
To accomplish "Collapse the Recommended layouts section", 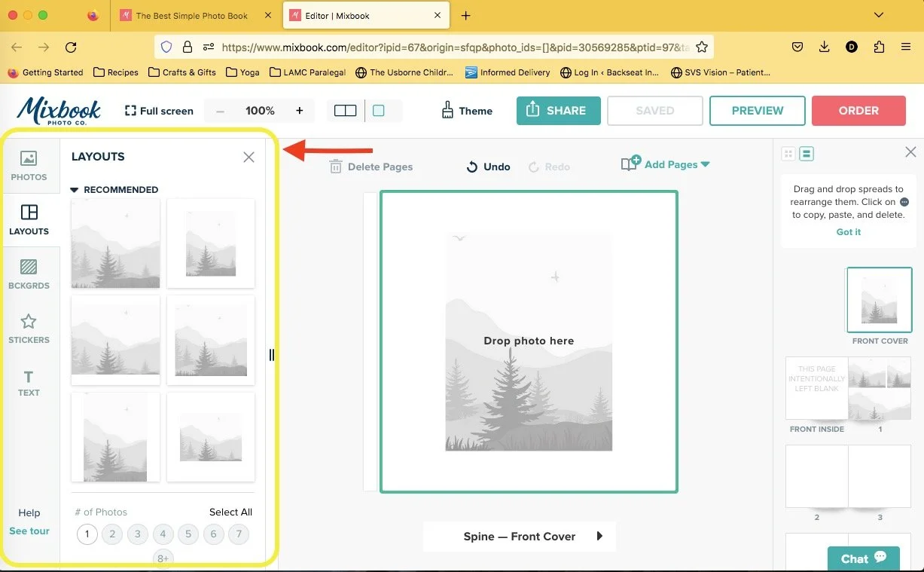I will click(x=74, y=189).
